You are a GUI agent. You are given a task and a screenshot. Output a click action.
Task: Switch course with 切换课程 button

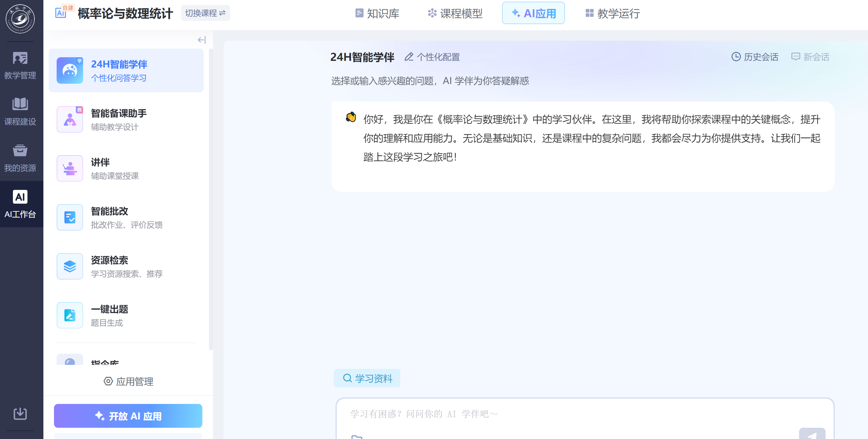[x=205, y=13]
